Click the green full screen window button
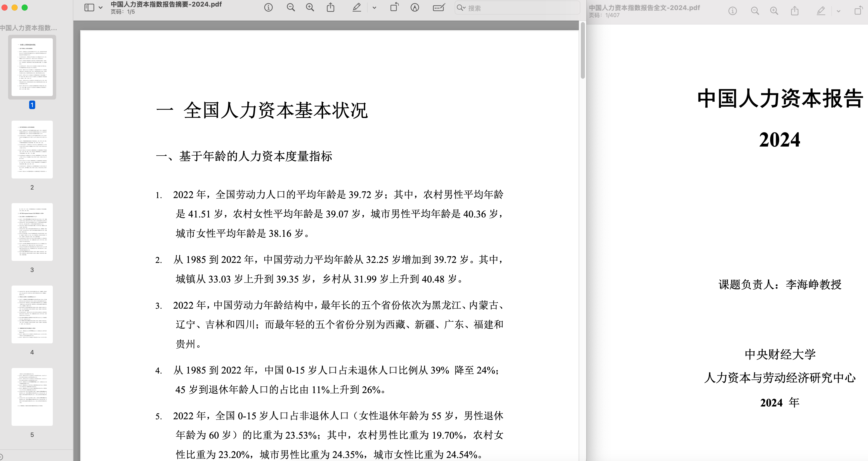Image resolution: width=868 pixels, height=461 pixels. 25,7
